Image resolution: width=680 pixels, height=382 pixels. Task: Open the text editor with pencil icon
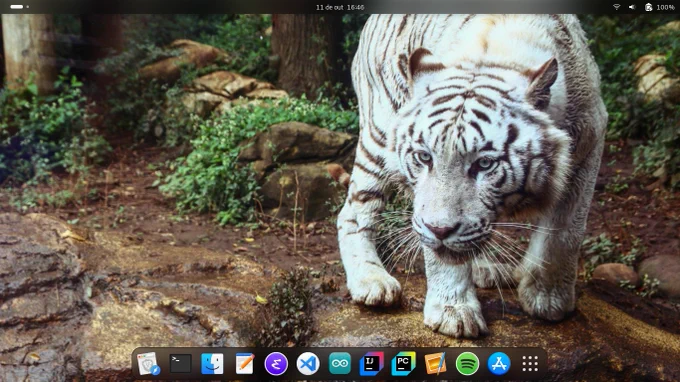click(244, 363)
